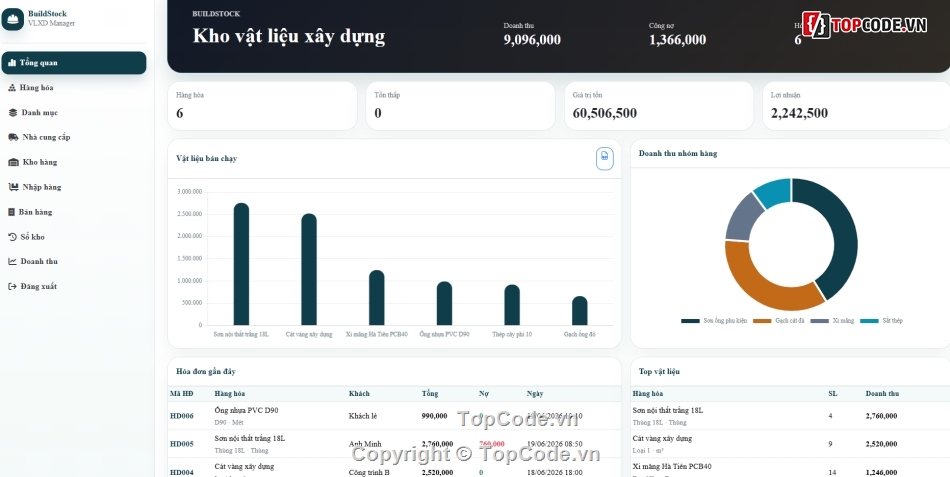Click Ống nhựa PVC D90 invoice item
Viewport: 950px width, 477px height.
click(x=247, y=410)
